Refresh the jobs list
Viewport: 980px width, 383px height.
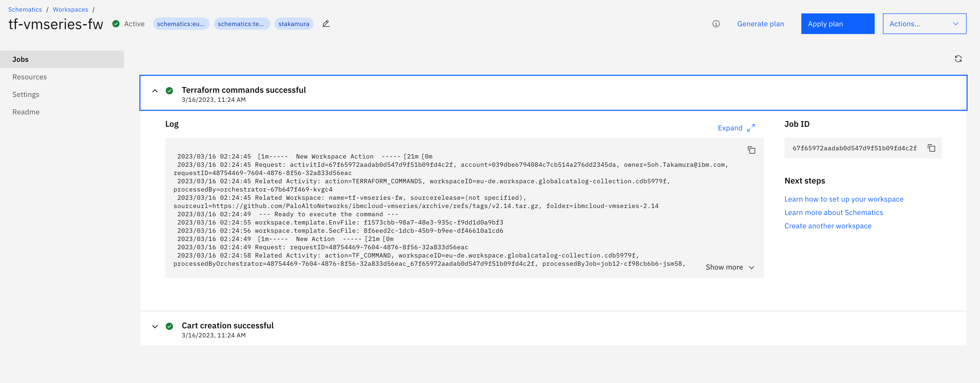click(958, 59)
